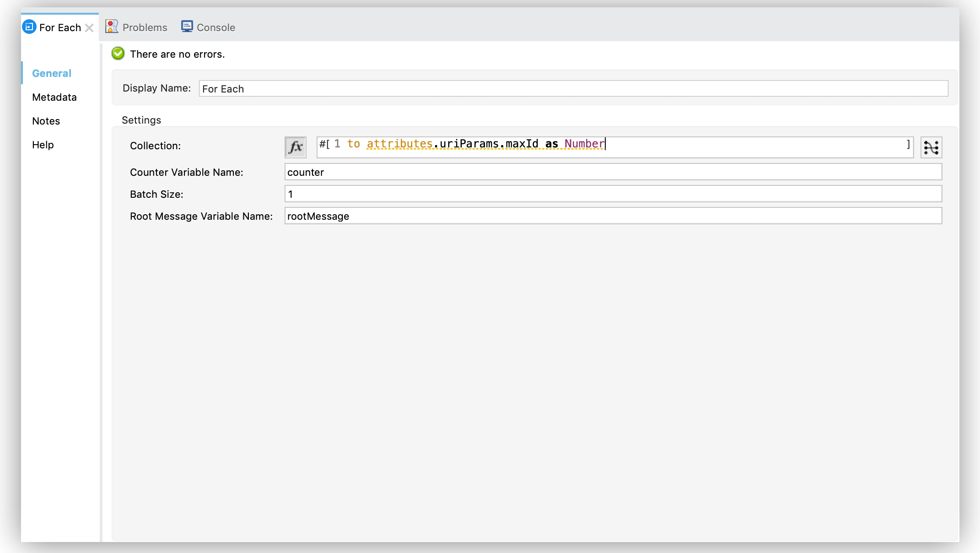Open the Metadata section

[x=54, y=97]
